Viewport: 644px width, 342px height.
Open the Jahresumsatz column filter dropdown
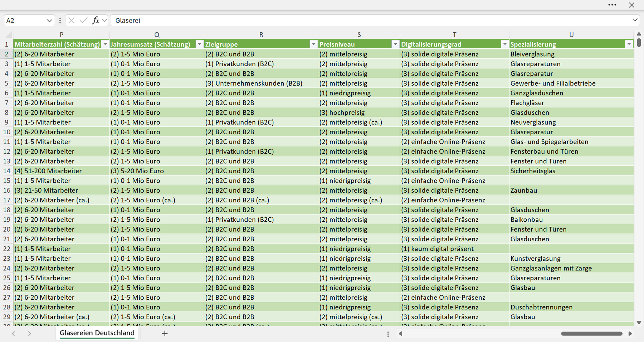point(200,44)
